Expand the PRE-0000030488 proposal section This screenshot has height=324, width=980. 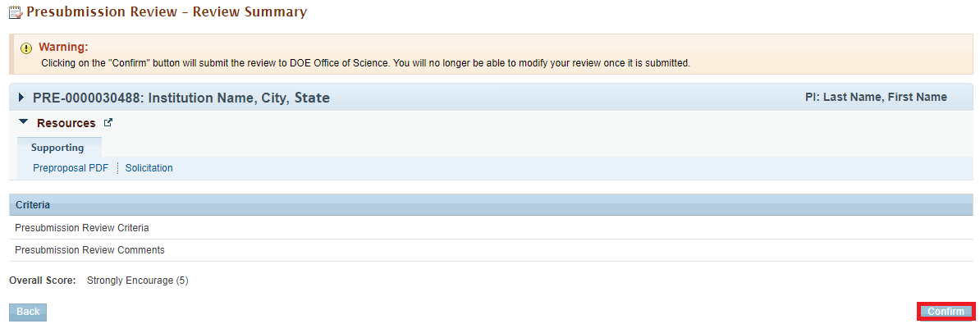click(x=22, y=98)
